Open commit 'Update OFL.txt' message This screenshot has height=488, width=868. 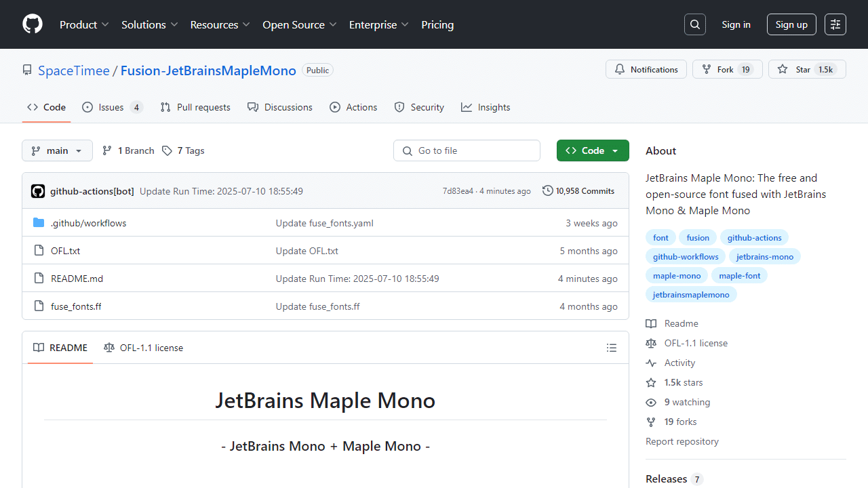(x=307, y=251)
